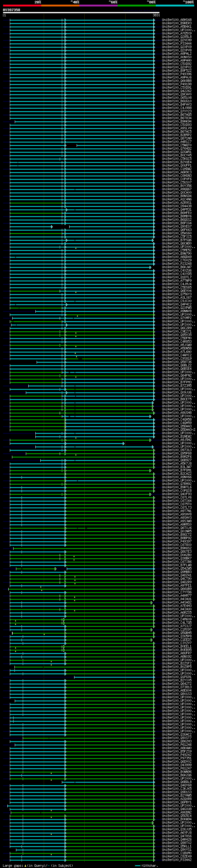Select label UniRef100_Q764D2
197x868 pixels.
coord(177,149)
